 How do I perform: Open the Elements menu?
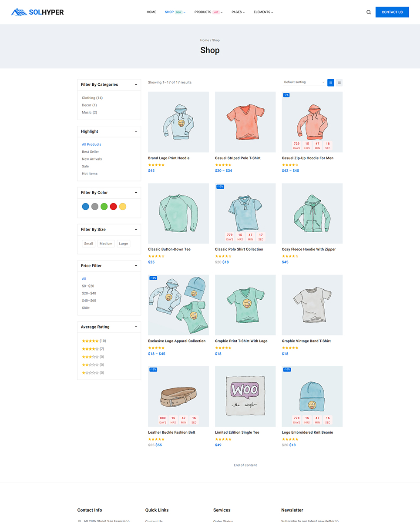(x=263, y=12)
